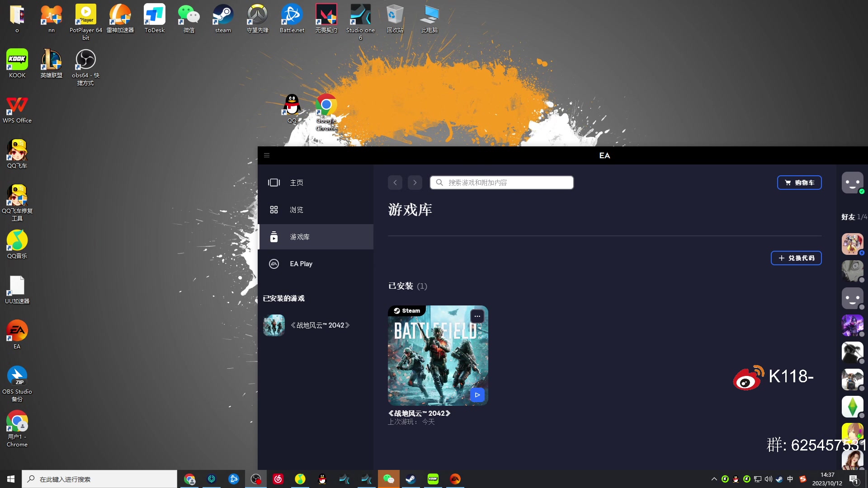
Task: Show hidden system tray icons
Action: (714, 479)
